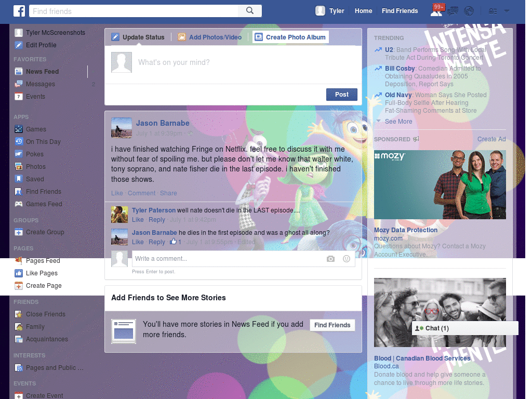Open privacy shortcuts icon in top bar
Screen dimensions: 532x399
pyautogui.click(x=493, y=11)
